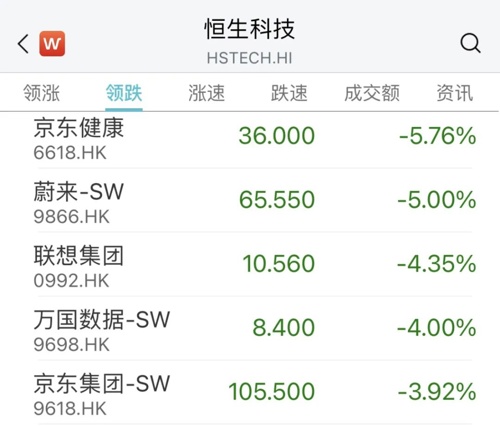Click the 0992.HK stock code
Viewport: 500px width, 426px height.
(71, 281)
